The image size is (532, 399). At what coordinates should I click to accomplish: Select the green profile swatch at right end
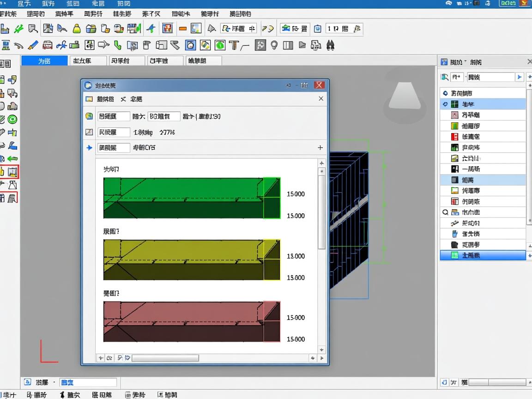272,198
